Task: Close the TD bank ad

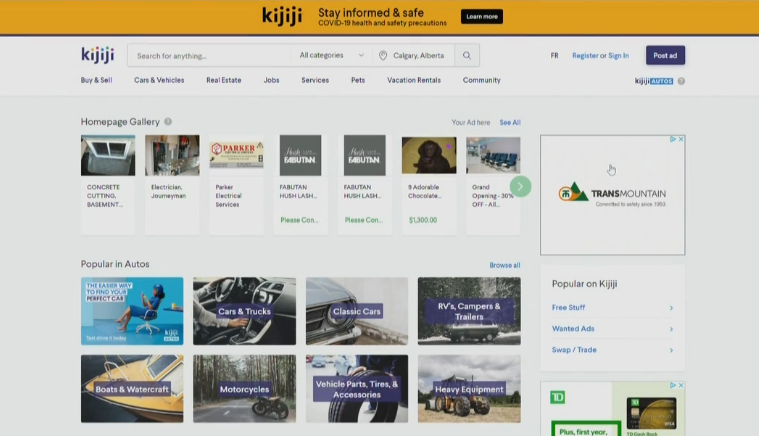Action: coord(681,385)
